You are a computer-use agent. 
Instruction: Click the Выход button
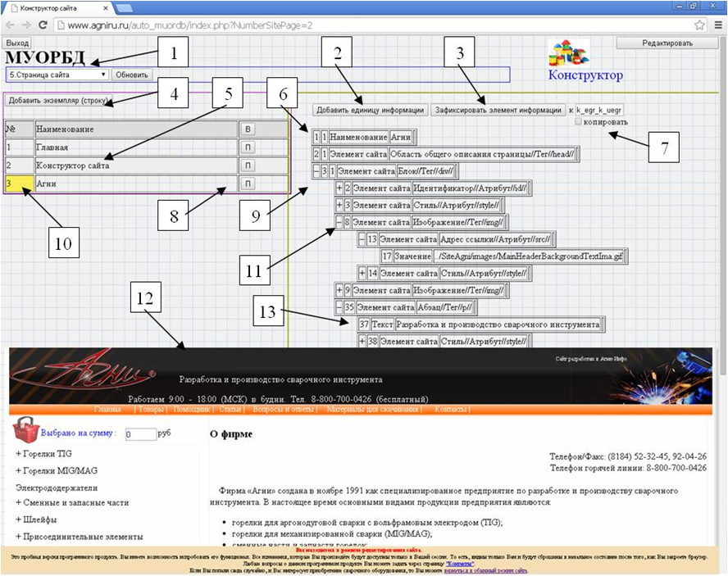[x=18, y=43]
